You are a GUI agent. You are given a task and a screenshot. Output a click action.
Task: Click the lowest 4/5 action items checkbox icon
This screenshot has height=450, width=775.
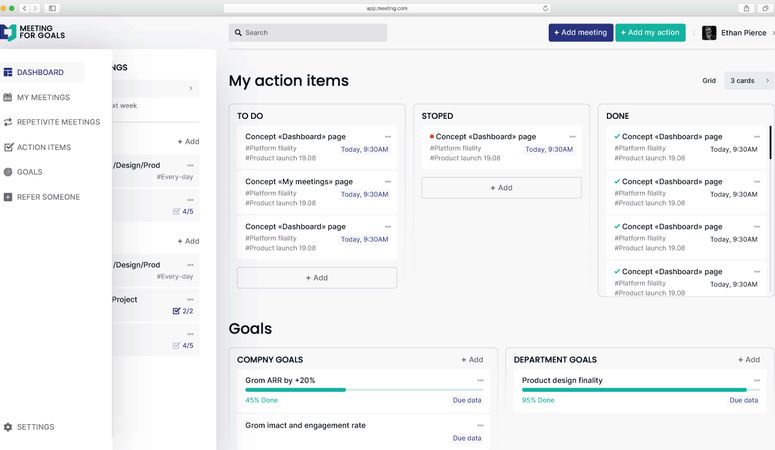coord(176,346)
